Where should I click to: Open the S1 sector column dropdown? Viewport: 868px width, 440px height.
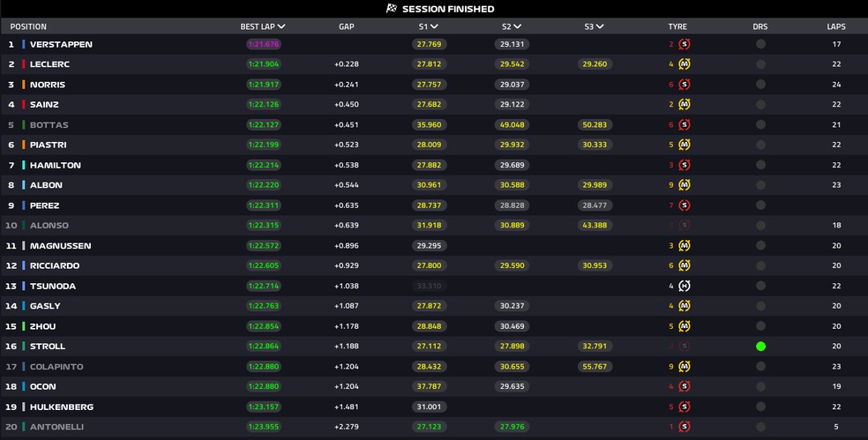pos(434,26)
